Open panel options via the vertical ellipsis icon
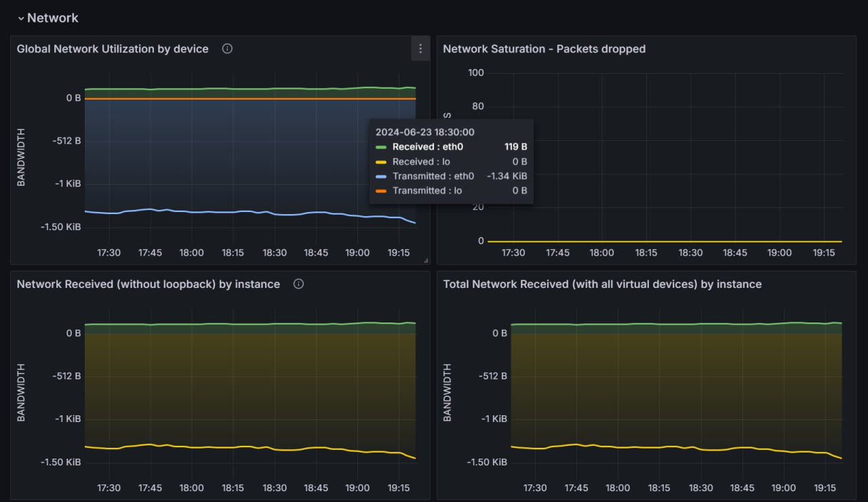Image resolution: width=868 pixels, height=502 pixels. (420, 48)
